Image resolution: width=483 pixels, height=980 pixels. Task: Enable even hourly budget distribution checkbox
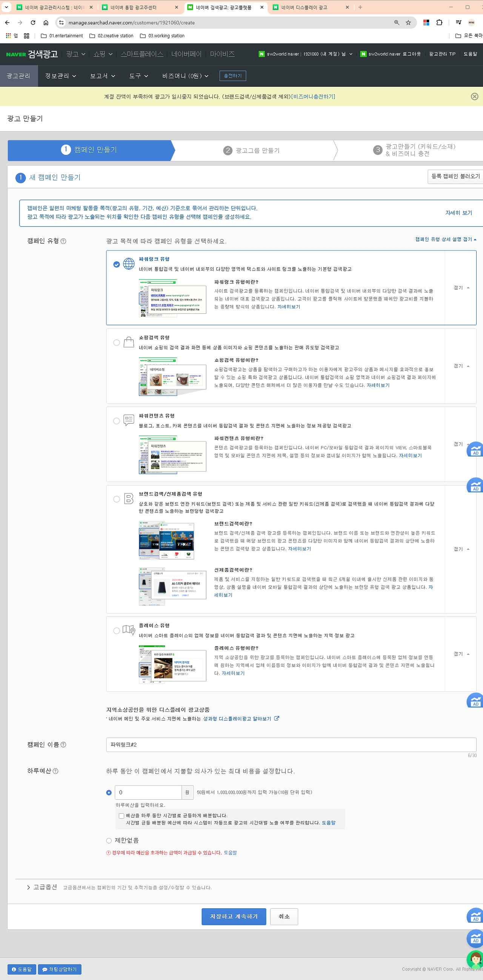(122, 816)
